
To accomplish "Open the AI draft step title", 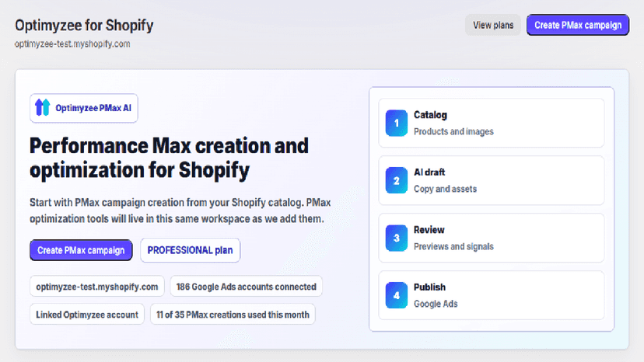I will [429, 172].
